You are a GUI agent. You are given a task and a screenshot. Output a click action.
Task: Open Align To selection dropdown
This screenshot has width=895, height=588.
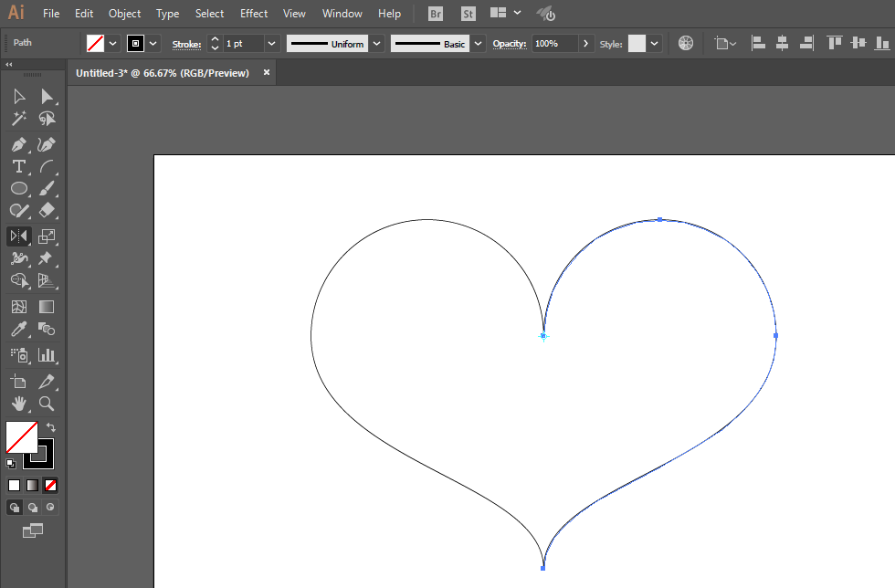pyautogui.click(x=725, y=44)
